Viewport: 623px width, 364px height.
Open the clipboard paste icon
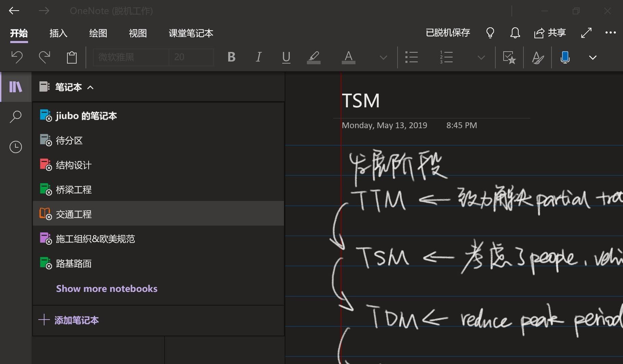pyautogui.click(x=72, y=57)
